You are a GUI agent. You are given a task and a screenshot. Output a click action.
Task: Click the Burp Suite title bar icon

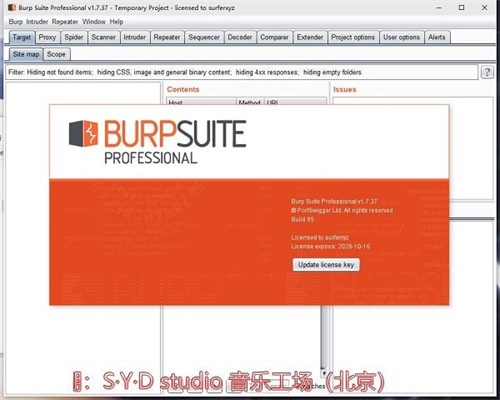point(12,7)
